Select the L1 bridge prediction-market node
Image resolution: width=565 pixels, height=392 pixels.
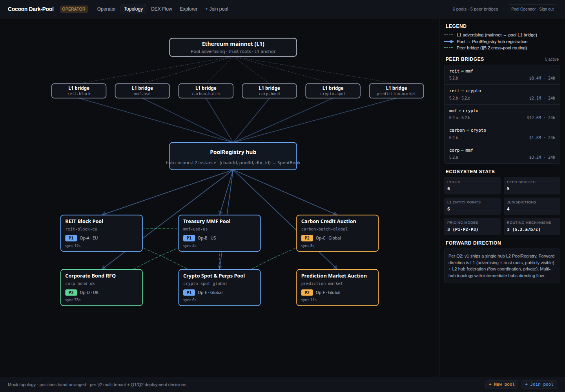(x=396, y=91)
